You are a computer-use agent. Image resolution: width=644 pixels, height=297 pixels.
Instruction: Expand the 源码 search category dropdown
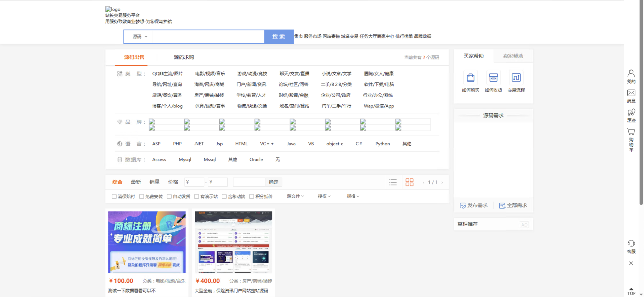tap(140, 37)
